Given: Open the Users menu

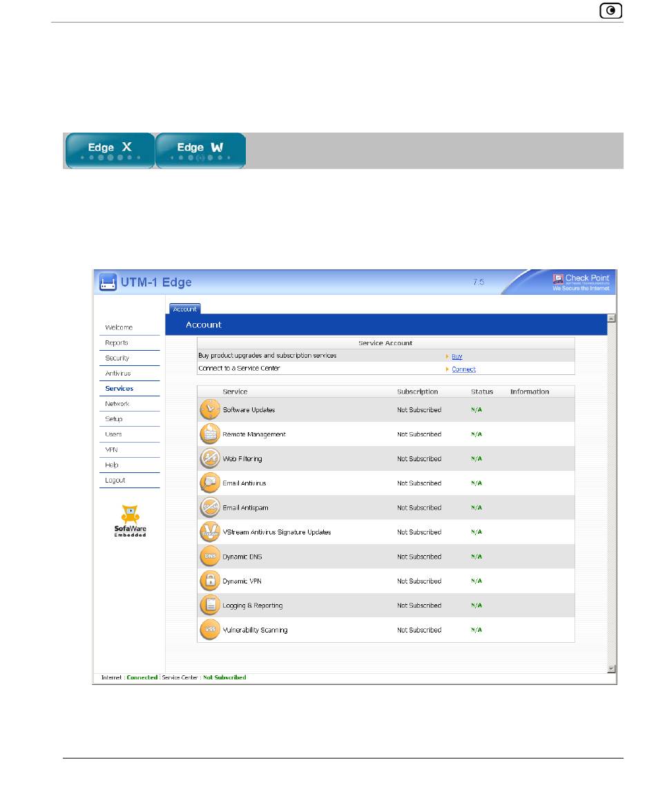Looking at the screenshot, I should coord(113,434).
